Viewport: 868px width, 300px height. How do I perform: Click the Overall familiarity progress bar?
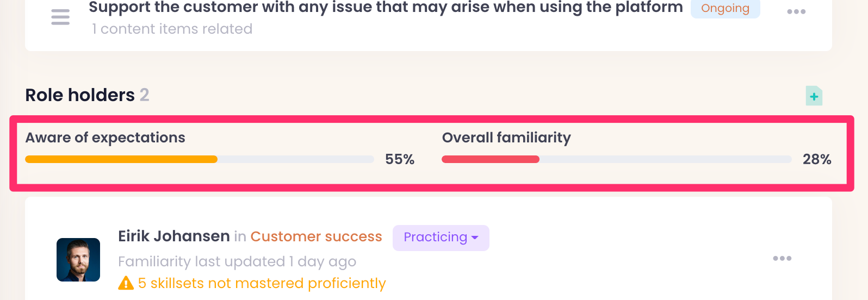tap(616, 159)
